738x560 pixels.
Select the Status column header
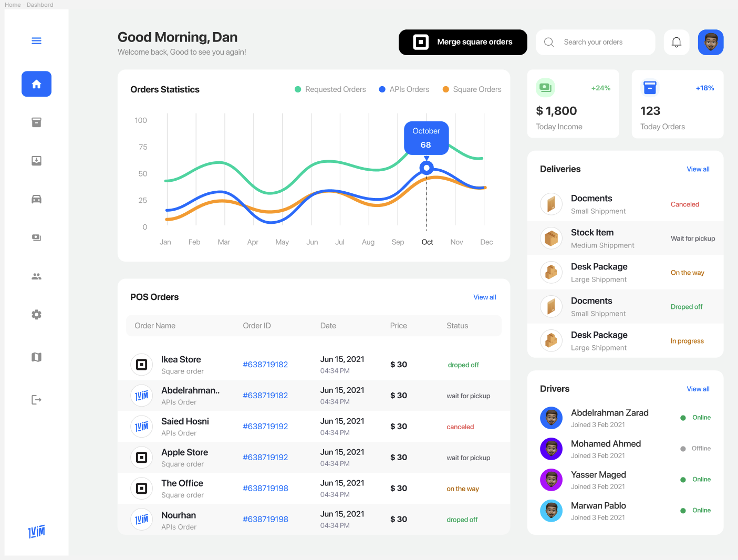tap(457, 326)
